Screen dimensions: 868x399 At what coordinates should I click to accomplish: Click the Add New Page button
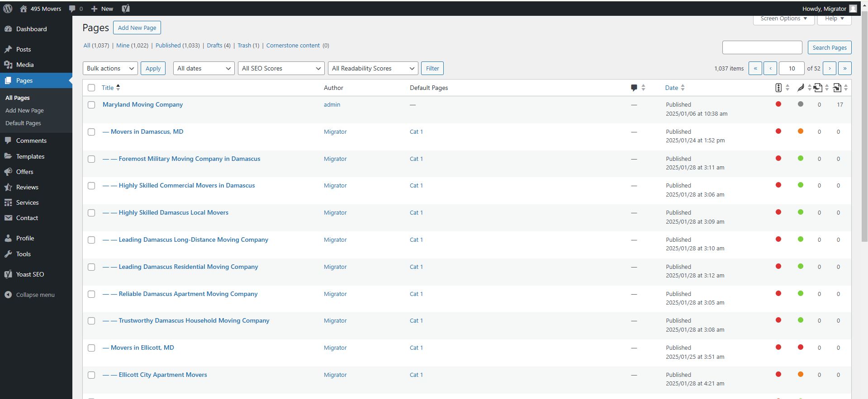[x=137, y=28]
